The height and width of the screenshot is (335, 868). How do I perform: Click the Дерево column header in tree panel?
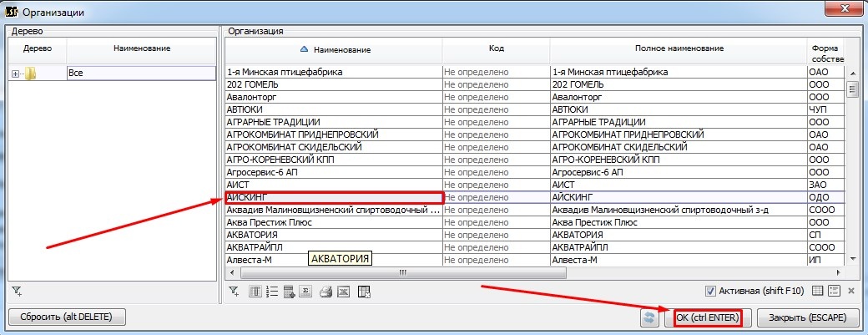(37, 48)
